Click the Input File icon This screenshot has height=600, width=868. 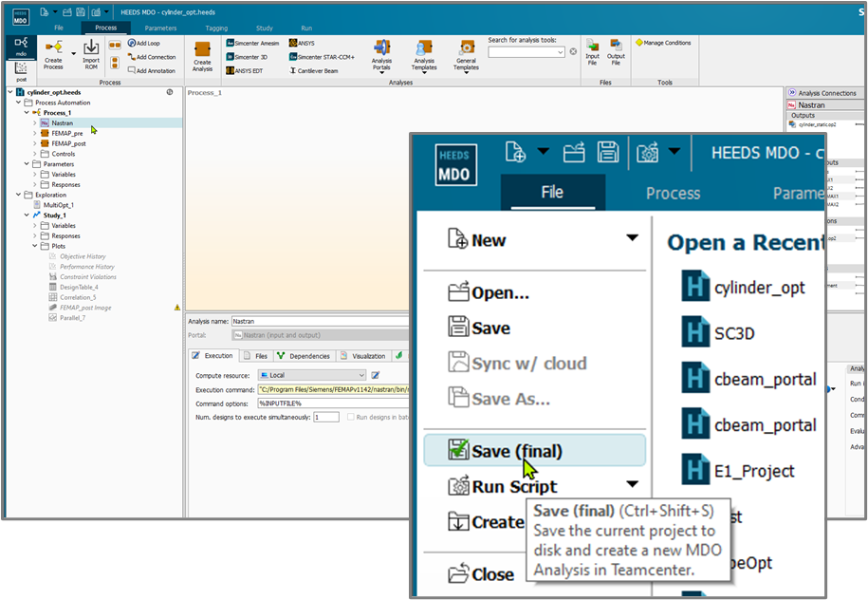[592, 52]
